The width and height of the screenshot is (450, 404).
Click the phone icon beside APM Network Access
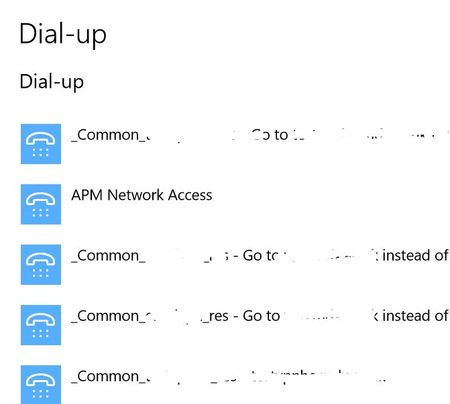coord(41,204)
